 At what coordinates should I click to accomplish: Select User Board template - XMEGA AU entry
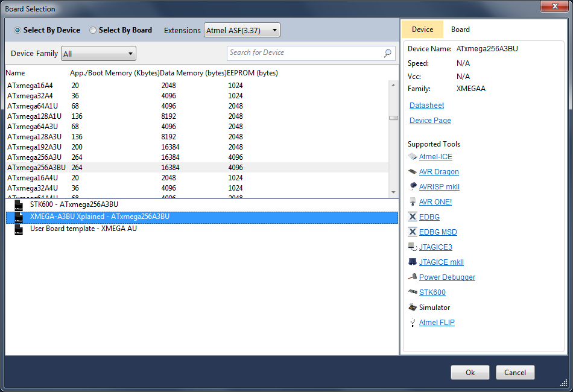[201, 229]
